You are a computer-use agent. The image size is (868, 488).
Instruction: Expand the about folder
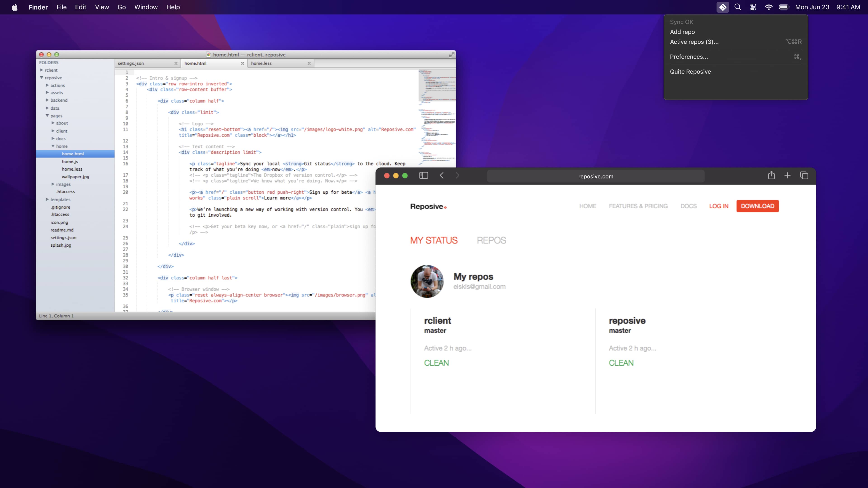click(x=53, y=123)
